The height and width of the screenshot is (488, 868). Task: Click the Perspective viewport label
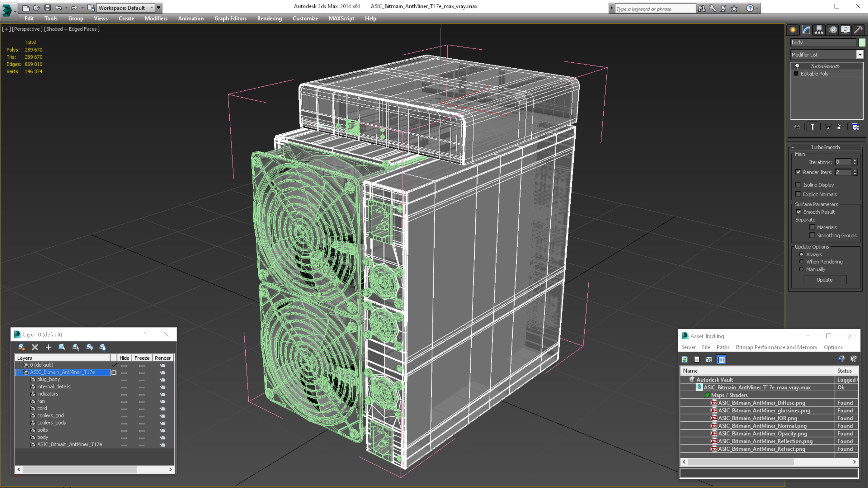click(27, 29)
